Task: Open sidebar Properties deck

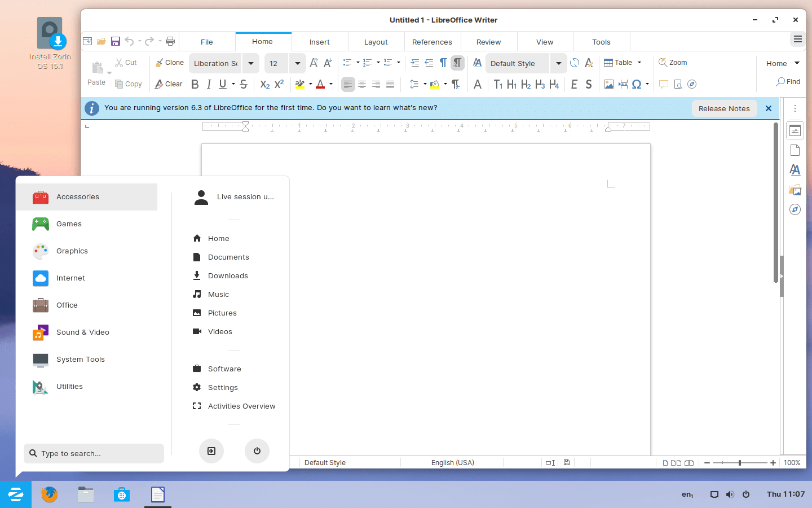Action: pyautogui.click(x=795, y=131)
